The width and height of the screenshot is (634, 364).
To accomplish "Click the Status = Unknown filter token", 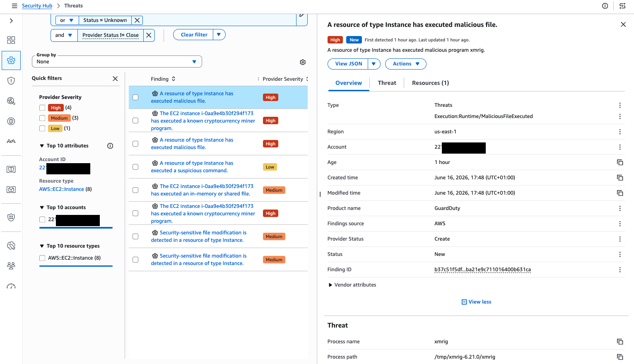I will point(105,20).
